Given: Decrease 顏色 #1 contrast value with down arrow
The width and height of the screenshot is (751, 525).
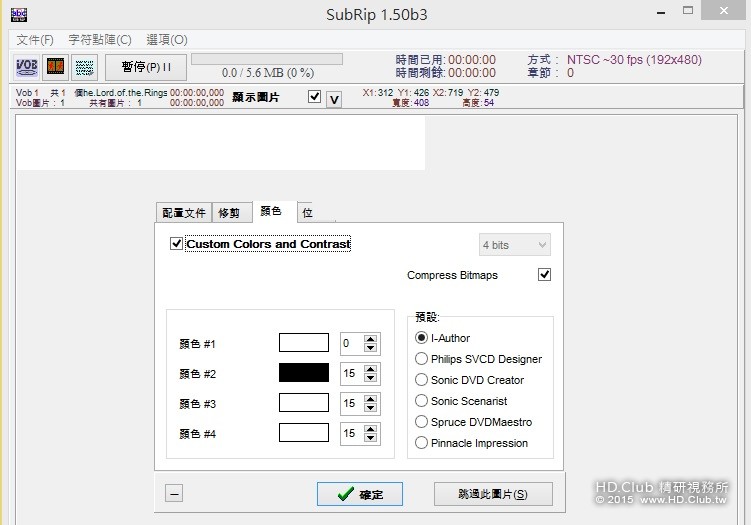Looking at the screenshot, I should (x=370, y=348).
